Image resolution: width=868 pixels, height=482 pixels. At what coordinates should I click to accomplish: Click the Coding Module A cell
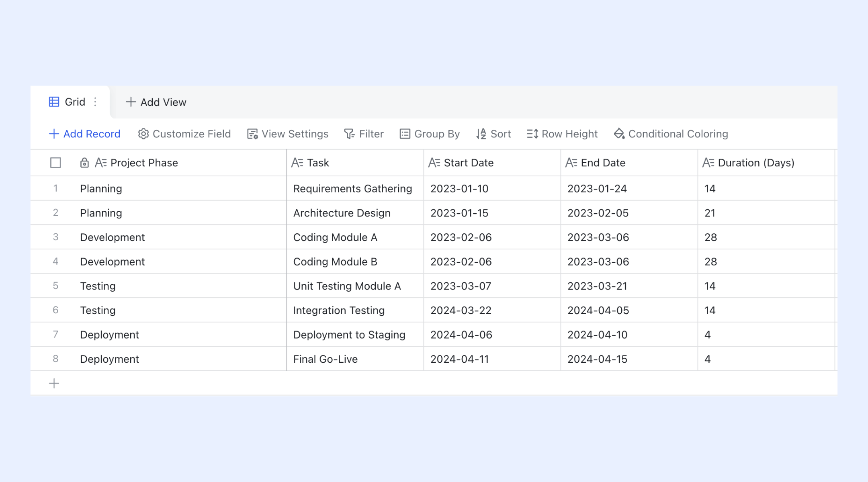coord(355,237)
